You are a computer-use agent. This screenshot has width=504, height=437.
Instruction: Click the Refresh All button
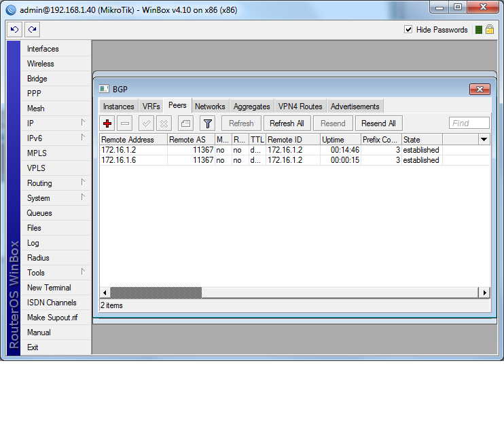coord(287,123)
